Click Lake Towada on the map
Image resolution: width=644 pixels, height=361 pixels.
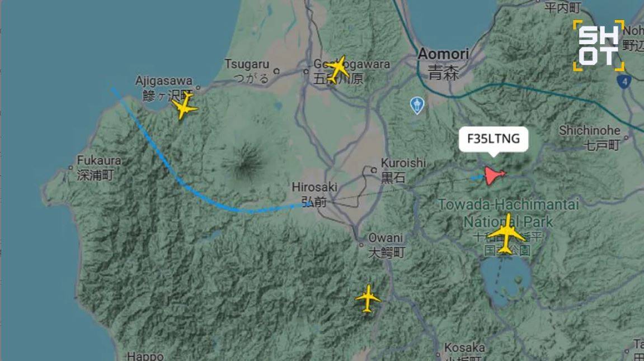click(x=506, y=281)
